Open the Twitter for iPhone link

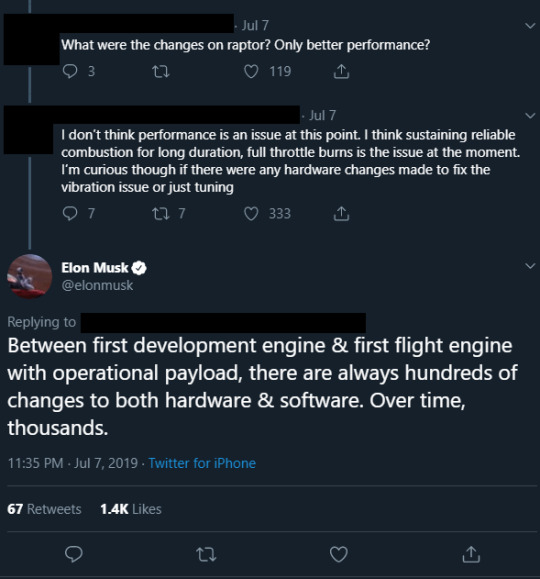[202, 463]
